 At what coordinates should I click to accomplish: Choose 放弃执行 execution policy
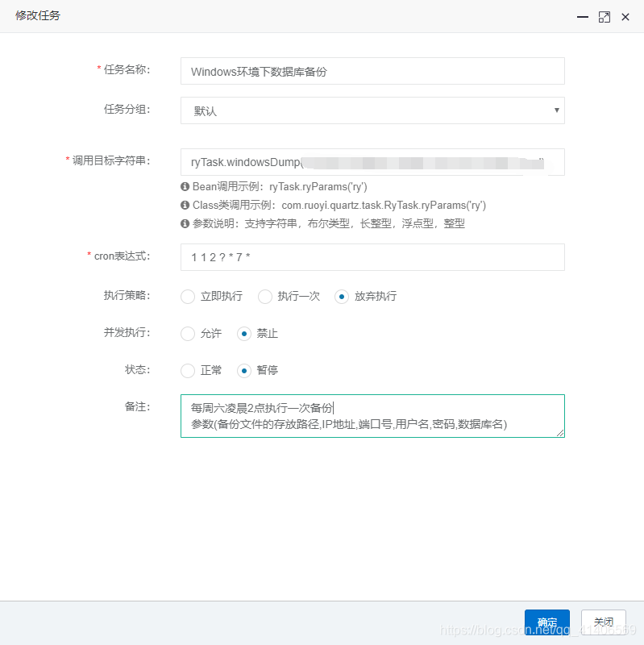click(342, 297)
